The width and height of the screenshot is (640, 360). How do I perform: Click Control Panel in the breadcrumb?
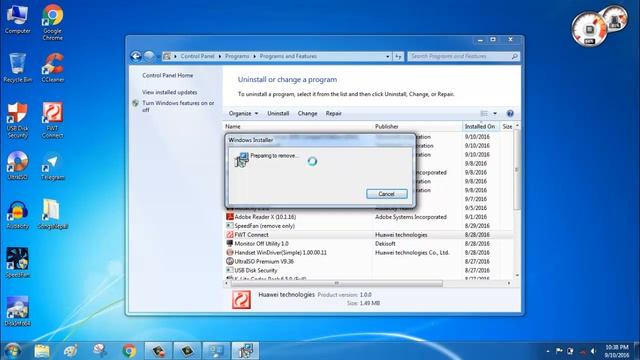point(197,56)
